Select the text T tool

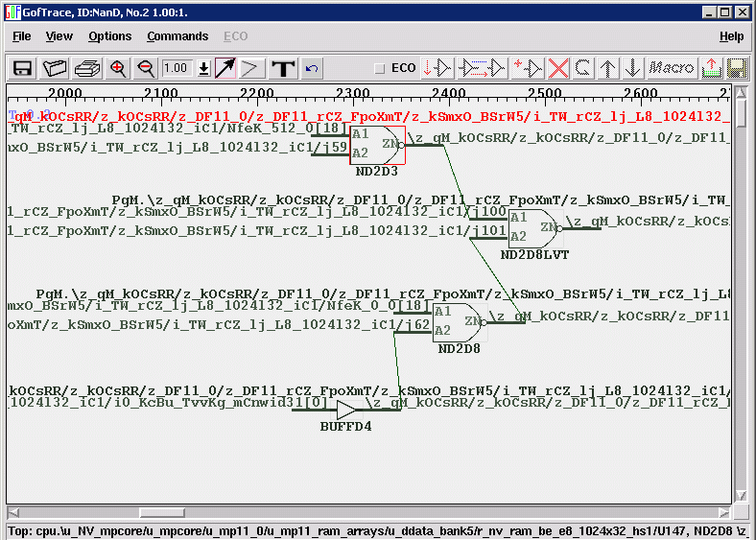(x=282, y=68)
